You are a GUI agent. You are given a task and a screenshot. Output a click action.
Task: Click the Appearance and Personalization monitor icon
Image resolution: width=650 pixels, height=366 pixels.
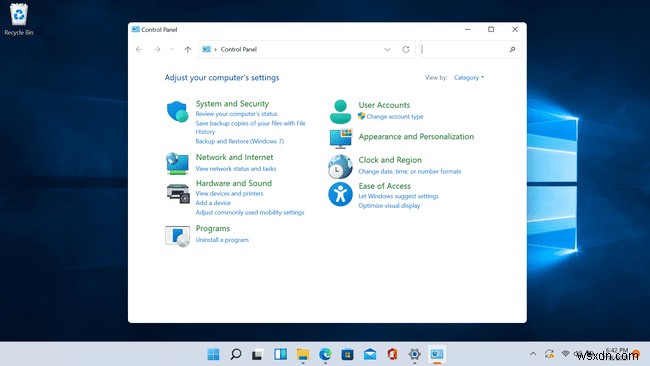point(341,139)
